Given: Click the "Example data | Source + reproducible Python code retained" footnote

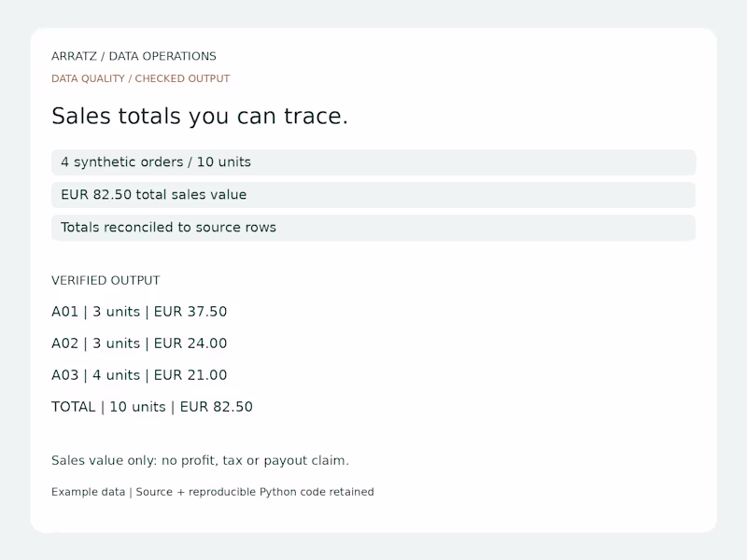Looking at the screenshot, I should pos(213,492).
